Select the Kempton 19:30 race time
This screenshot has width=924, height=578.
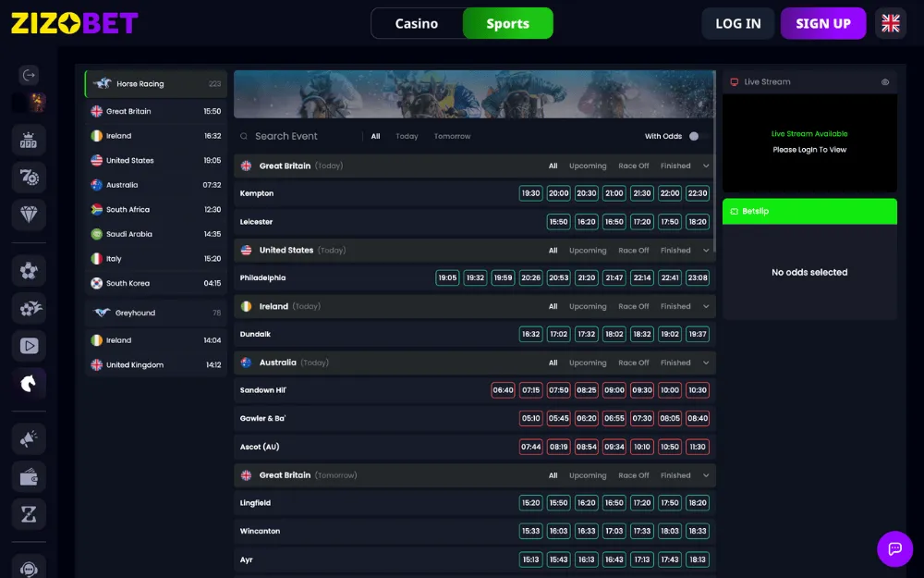[530, 194]
